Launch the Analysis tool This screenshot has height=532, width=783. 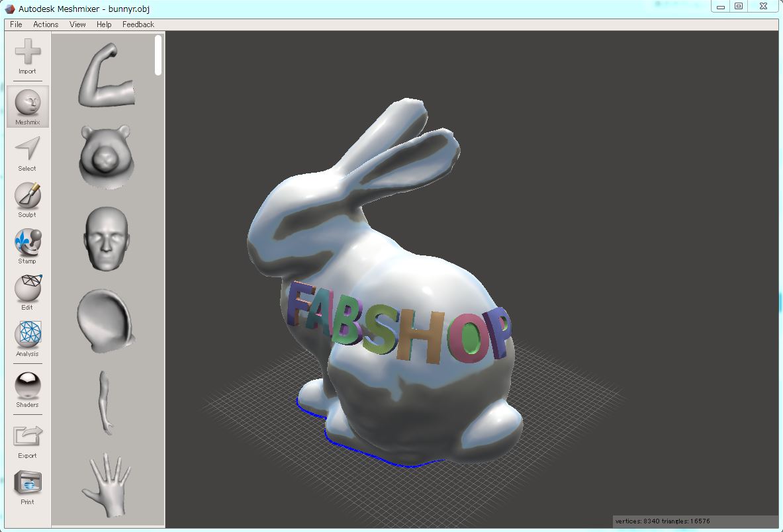click(x=27, y=339)
